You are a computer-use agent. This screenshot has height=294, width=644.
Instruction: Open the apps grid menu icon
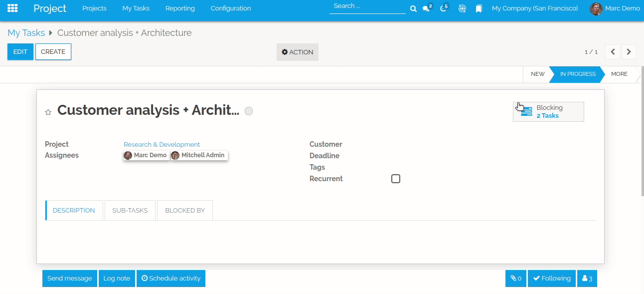[x=12, y=8]
